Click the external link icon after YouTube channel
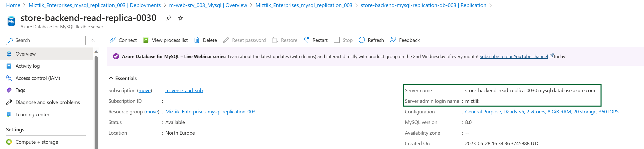Image resolution: width=644 pixels, height=149 pixels. pyautogui.click(x=551, y=56)
